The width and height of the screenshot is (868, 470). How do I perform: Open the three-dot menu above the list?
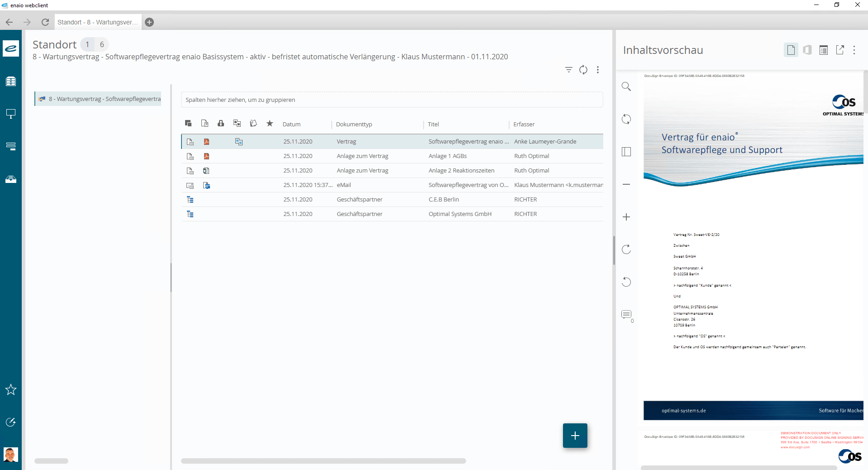598,70
